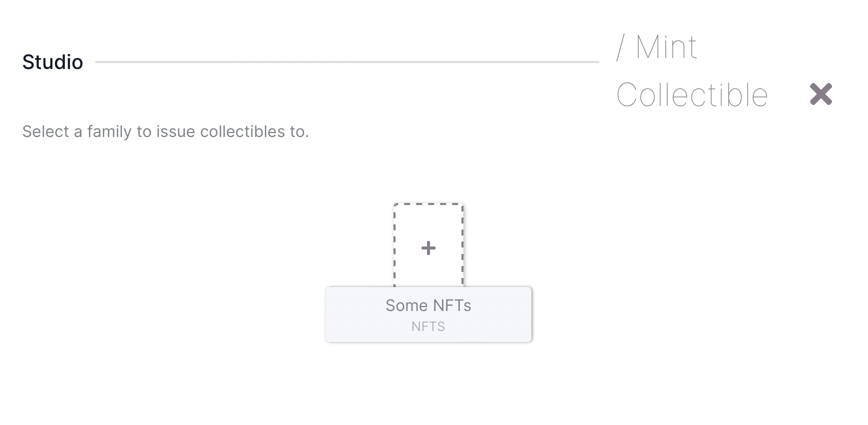
Task: Go back to Studio
Action: 52,62
